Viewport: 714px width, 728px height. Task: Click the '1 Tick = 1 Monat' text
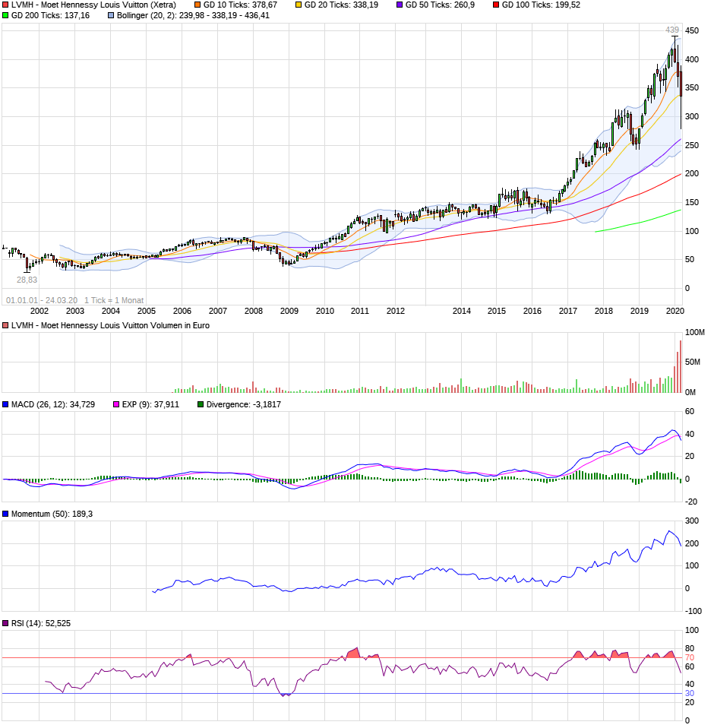tap(114, 300)
